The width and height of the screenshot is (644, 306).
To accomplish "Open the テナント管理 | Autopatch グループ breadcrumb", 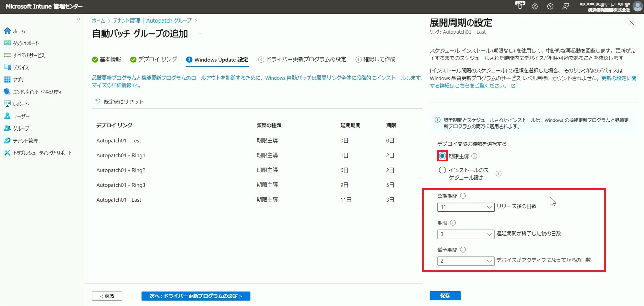I will 152,21.
